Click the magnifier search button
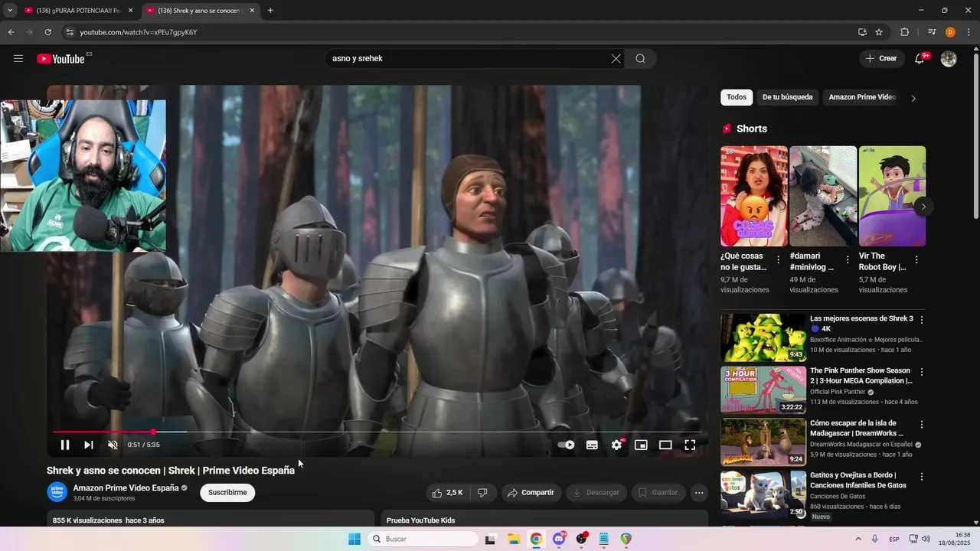 [x=641, y=59]
